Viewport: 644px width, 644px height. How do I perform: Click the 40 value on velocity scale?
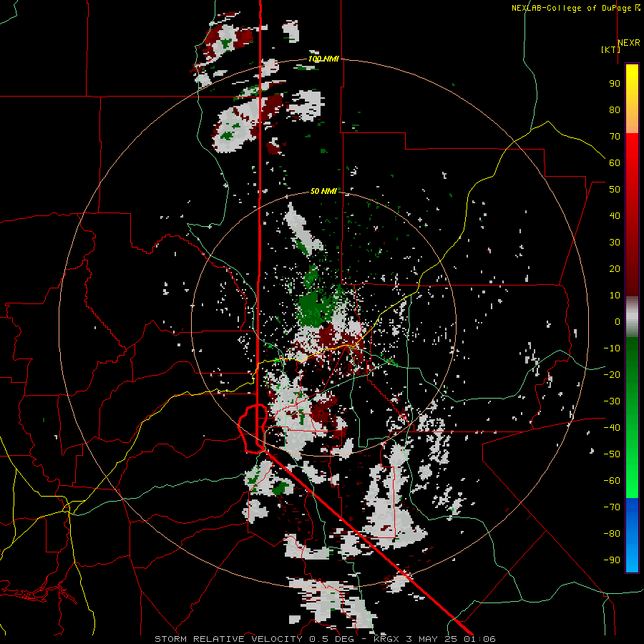click(x=615, y=215)
